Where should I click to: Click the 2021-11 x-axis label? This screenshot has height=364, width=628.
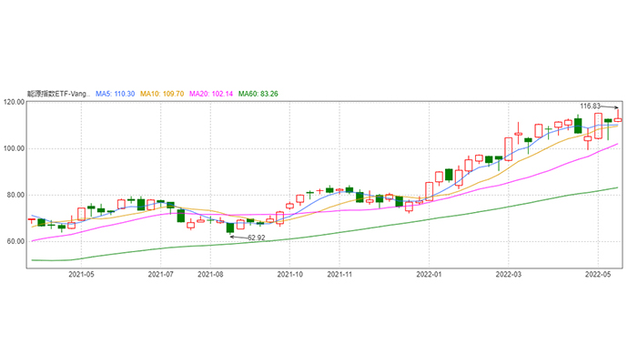click(x=339, y=272)
